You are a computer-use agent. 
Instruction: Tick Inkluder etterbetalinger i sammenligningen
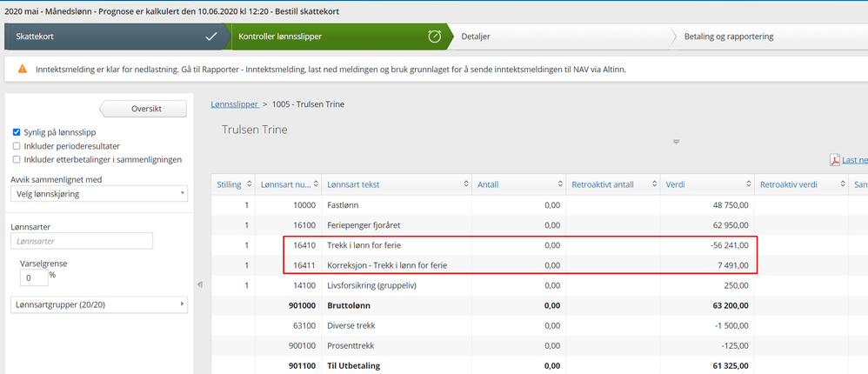[x=17, y=160]
